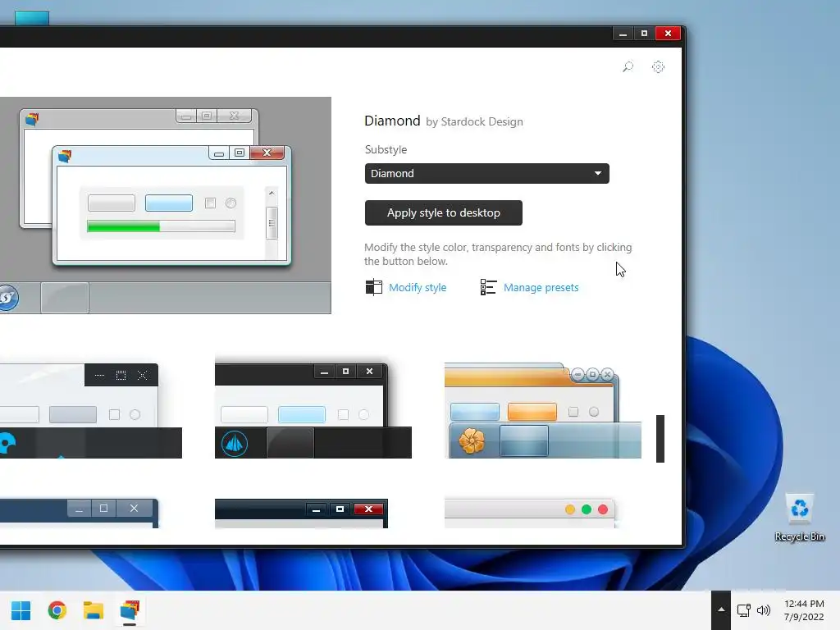The height and width of the screenshot is (630, 840).
Task: Pick the navy blue titlebar style thumbnail
Action: [x=80, y=514]
